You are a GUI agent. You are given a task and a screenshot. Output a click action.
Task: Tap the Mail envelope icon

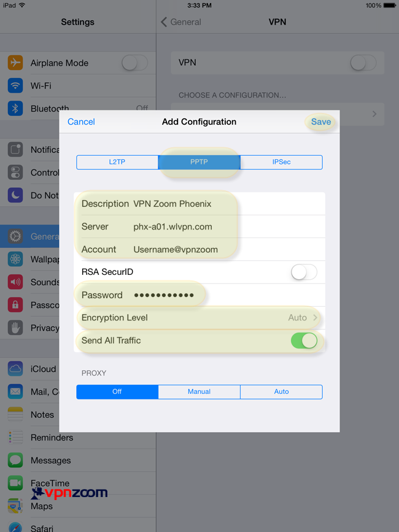pyautogui.click(x=15, y=391)
